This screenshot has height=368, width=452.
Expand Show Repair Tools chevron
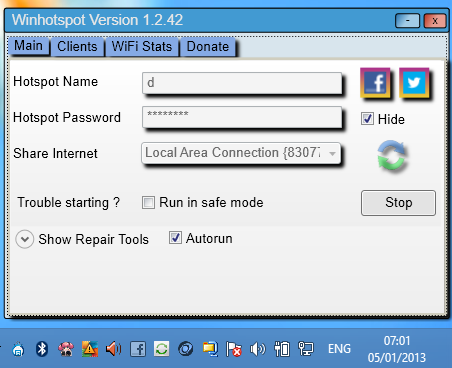click(x=25, y=239)
